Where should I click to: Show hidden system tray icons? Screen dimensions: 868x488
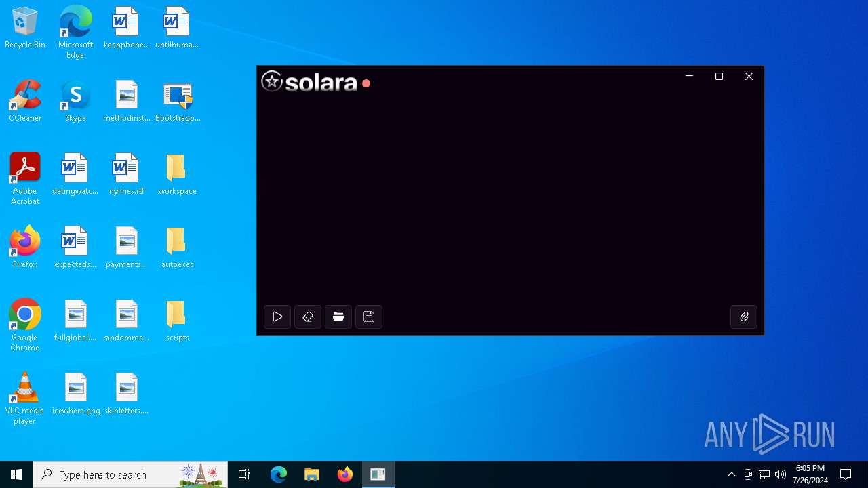pyautogui.click(x=731, y=474)
